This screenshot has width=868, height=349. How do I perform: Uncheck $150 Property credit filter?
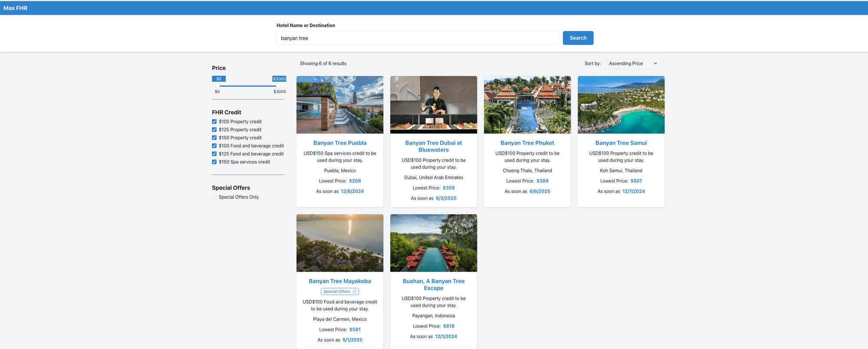[x=214, y=138]
